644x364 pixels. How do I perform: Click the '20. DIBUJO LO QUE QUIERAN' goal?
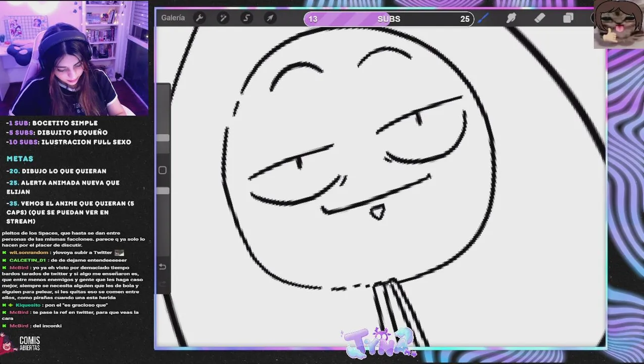click(57, 171)
